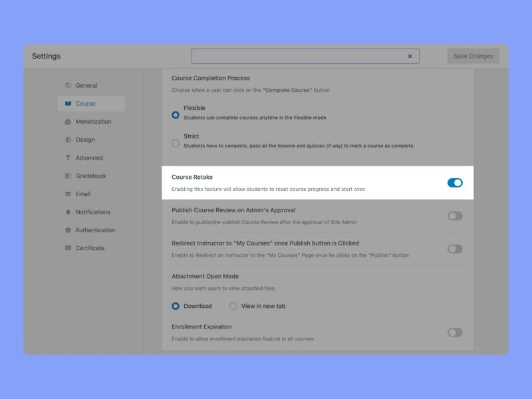Click the Course book icon in sidebar
Screen dimensions: 532x399
68,103
